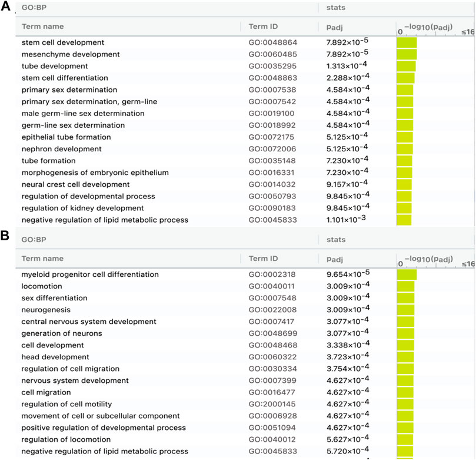This screenshot has height=460, width=476.
Task: Click 'generation of neurons' term
Action: click(62, 333)
